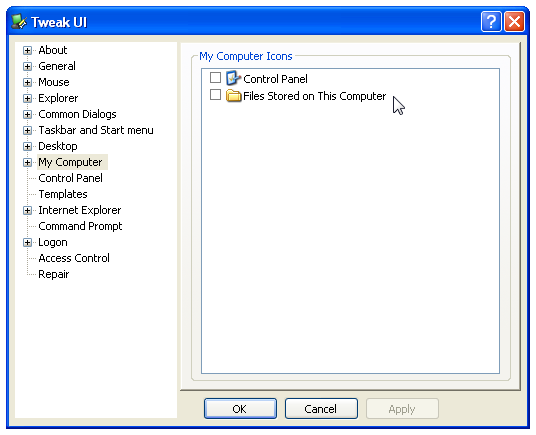This screenshot has height=435, width=536.
Task: Click the OK button
Action: coord(240,409)
